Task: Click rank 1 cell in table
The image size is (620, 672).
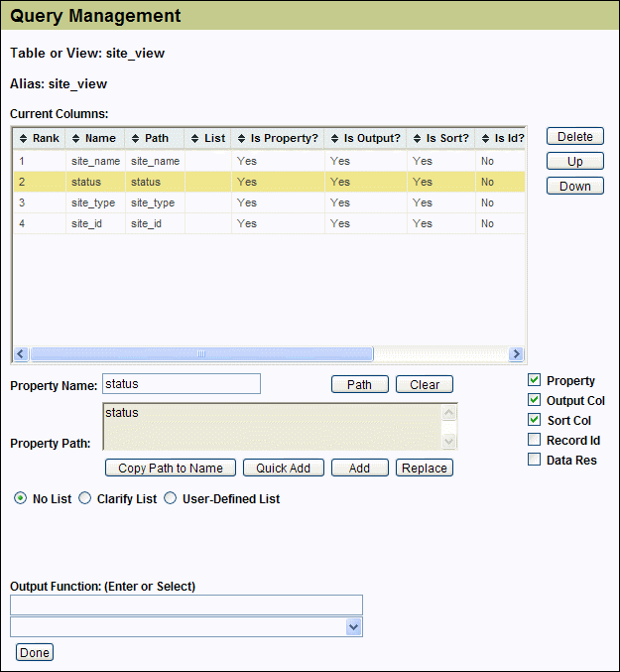Action: pos(40,161)
